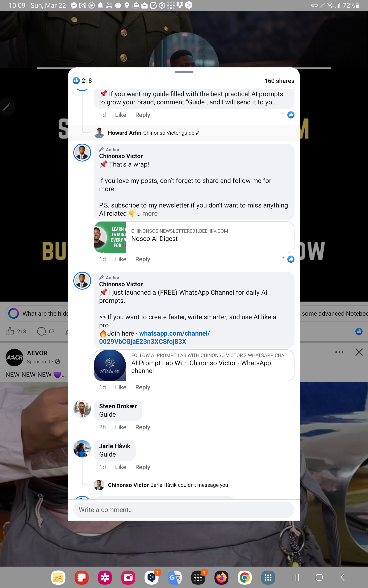The width and height of the screenshot is (368, 588).
Task: Open the whatsapp.com/channel link
Action: point(154,337)
